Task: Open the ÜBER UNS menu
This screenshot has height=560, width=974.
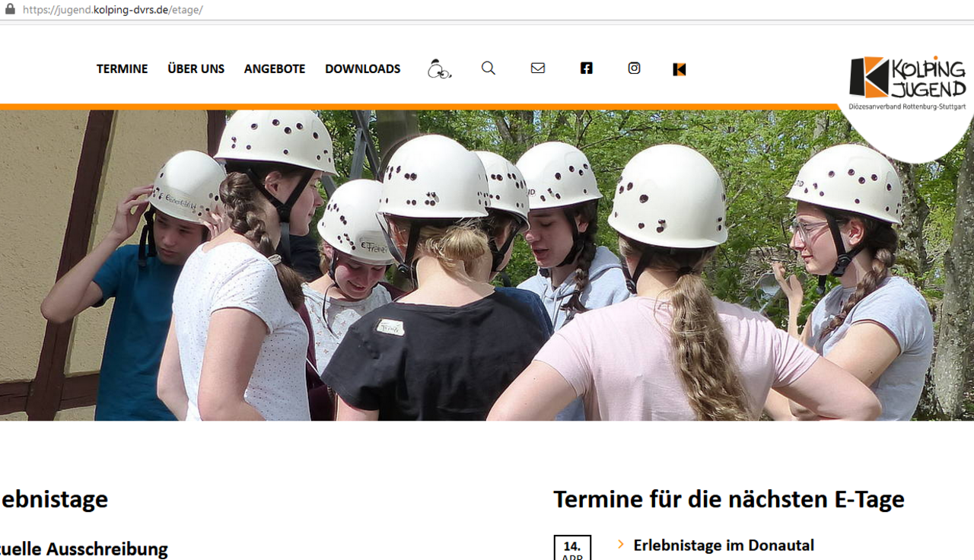Action: pyautogui.click(x=196, y=68)
